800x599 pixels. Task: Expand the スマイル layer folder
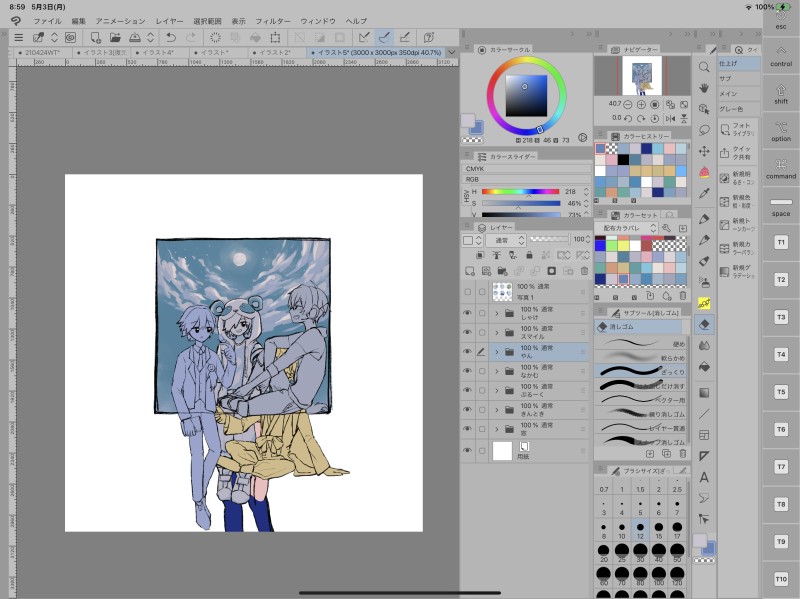tap(497, 333)
